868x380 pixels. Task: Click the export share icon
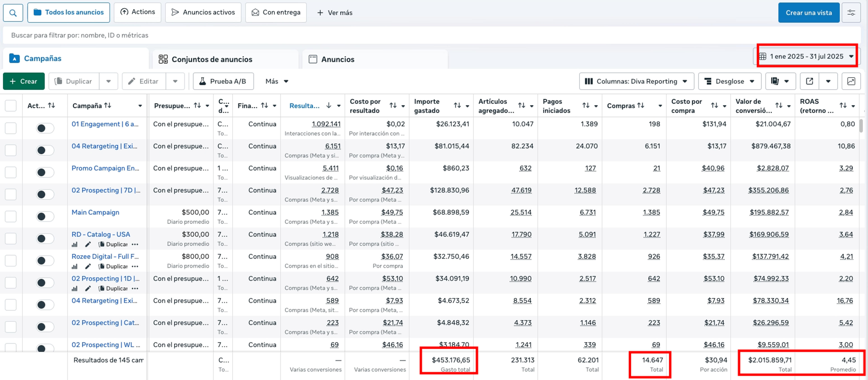(x=809, y=81)
